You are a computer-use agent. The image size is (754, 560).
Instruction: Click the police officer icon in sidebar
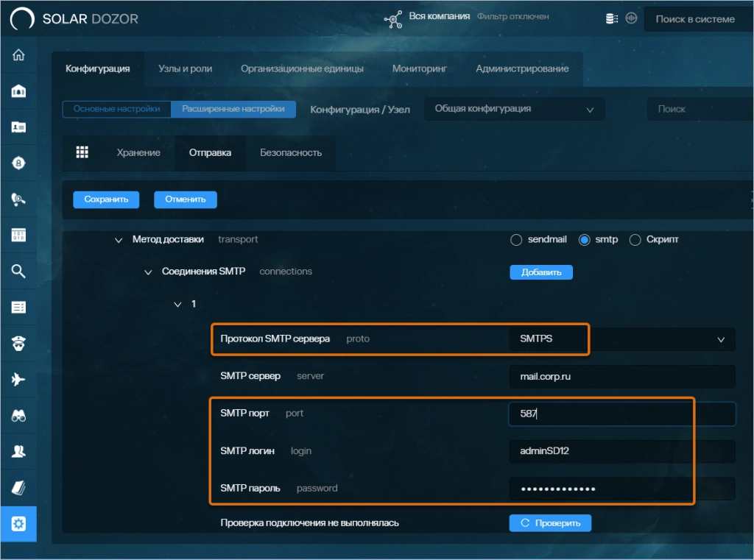click(18, 344)
